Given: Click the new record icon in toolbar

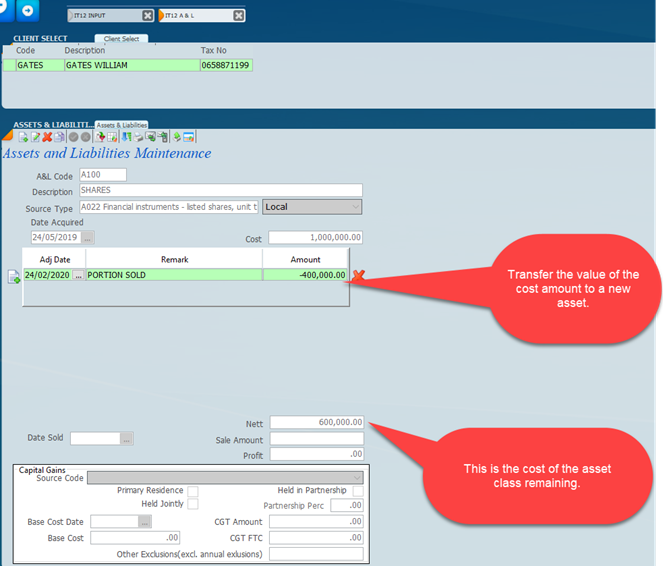Looking at the screenshot, I should coord(23,137).
